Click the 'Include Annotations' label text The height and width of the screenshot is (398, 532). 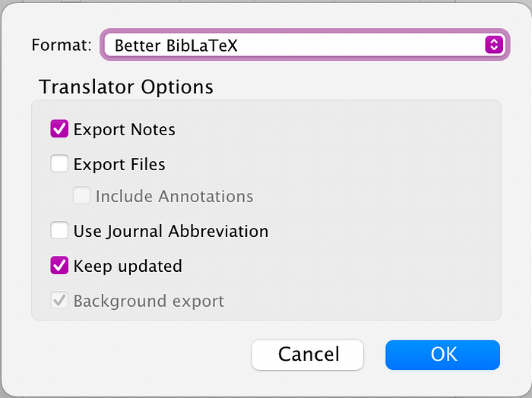[x=174, y=196]
